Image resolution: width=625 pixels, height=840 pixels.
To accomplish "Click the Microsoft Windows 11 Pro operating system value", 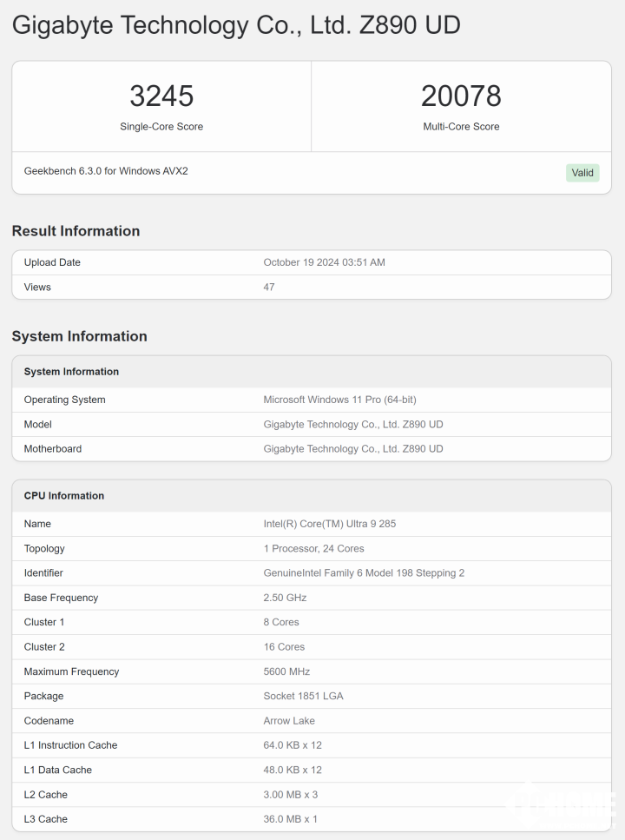I will 339,400.
